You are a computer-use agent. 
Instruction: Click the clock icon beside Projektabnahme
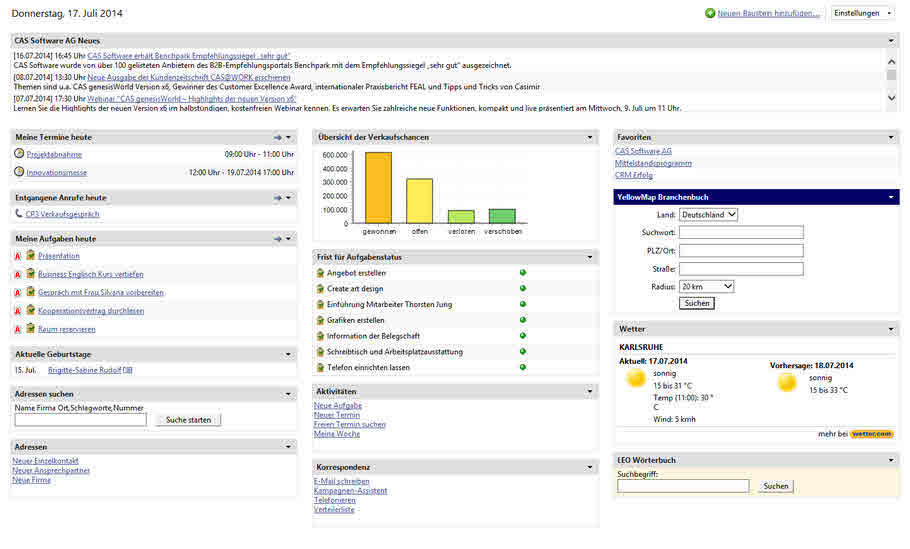pyautogui.click(x=19, y=154)
